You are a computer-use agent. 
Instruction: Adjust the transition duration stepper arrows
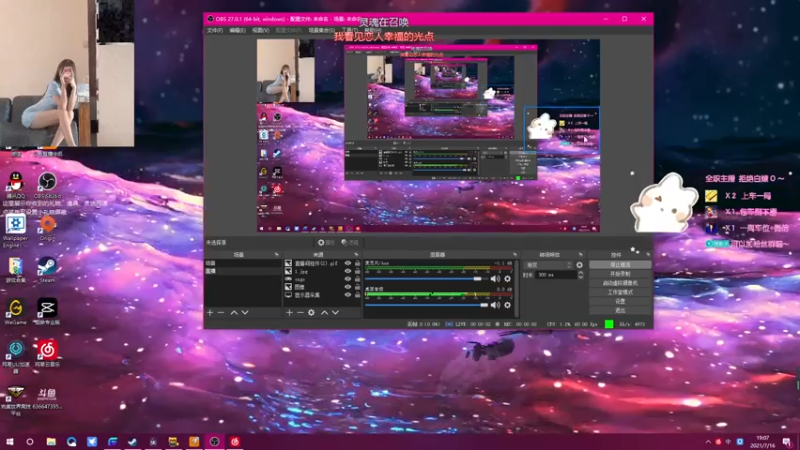tap(580, 275)
